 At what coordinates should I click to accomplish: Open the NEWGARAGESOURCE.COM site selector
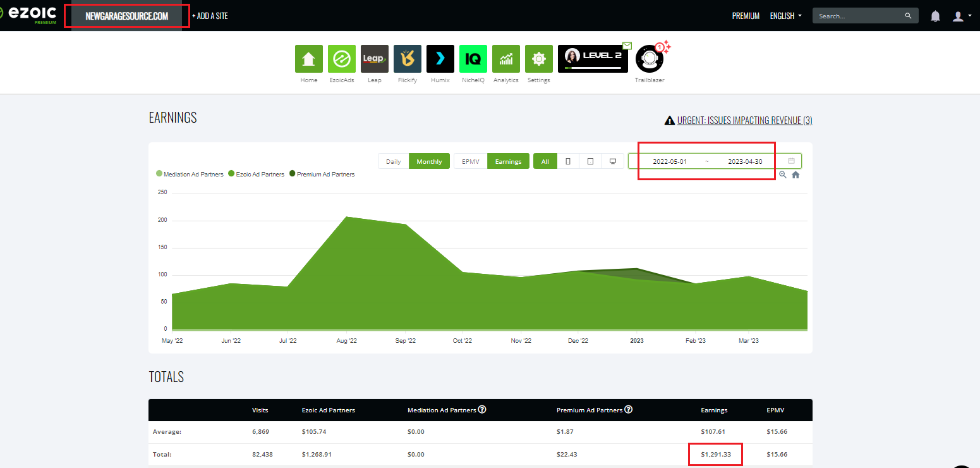pos(127,16)
